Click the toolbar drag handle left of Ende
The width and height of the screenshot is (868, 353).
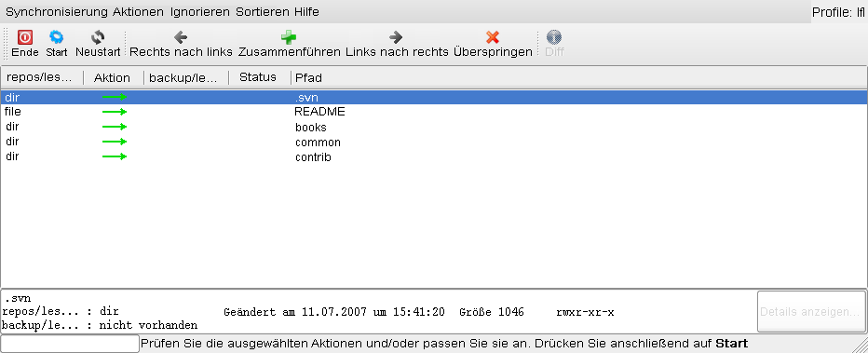(7, 44)
